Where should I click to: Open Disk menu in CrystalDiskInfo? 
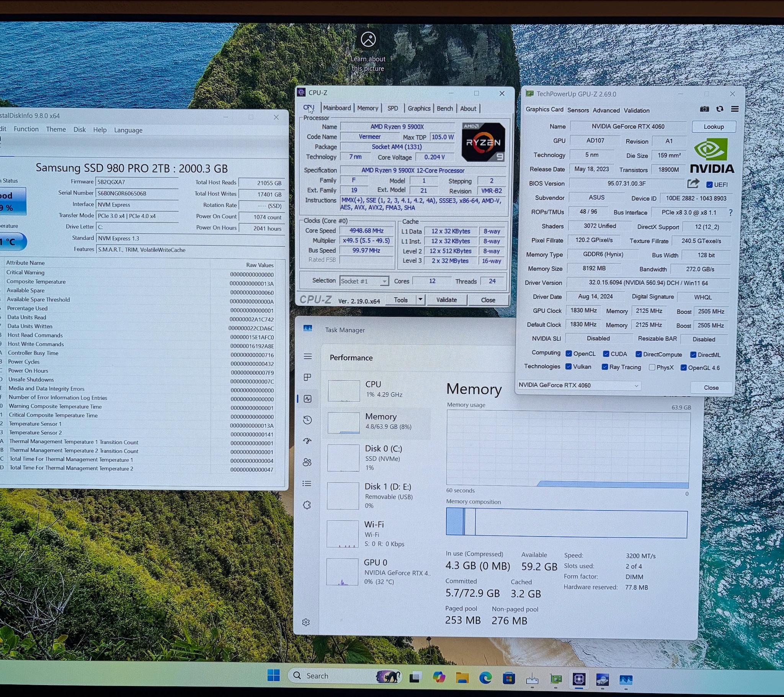(x=79, y=130)
